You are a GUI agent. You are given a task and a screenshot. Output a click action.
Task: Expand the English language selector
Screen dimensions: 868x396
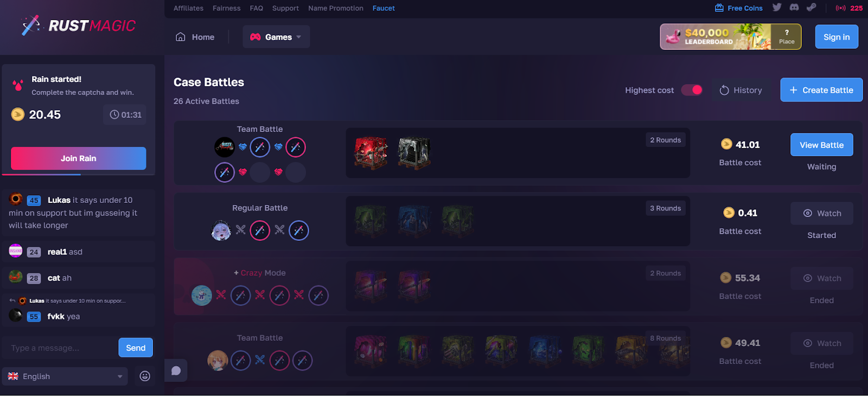click(x=65, y=376)
